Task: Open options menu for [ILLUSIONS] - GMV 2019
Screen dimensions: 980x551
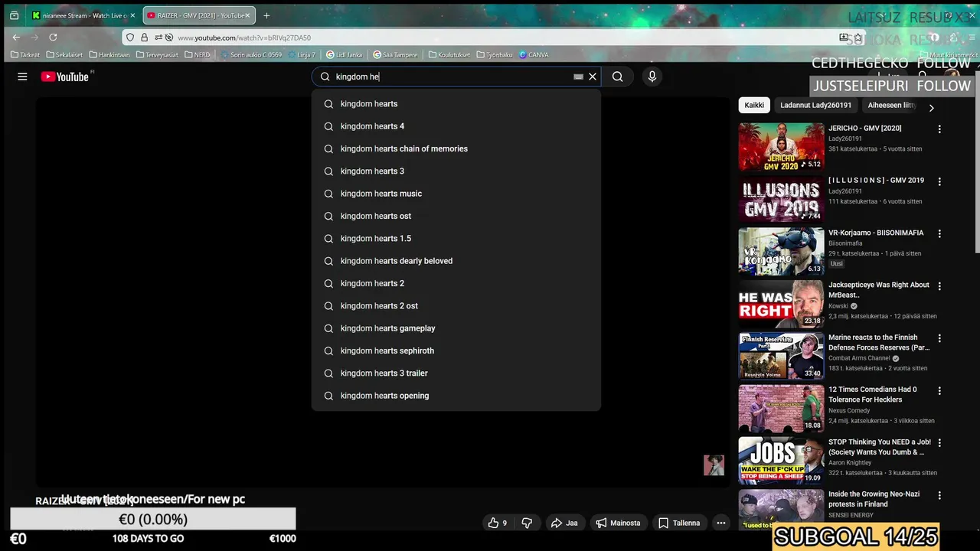Action: 939,181
